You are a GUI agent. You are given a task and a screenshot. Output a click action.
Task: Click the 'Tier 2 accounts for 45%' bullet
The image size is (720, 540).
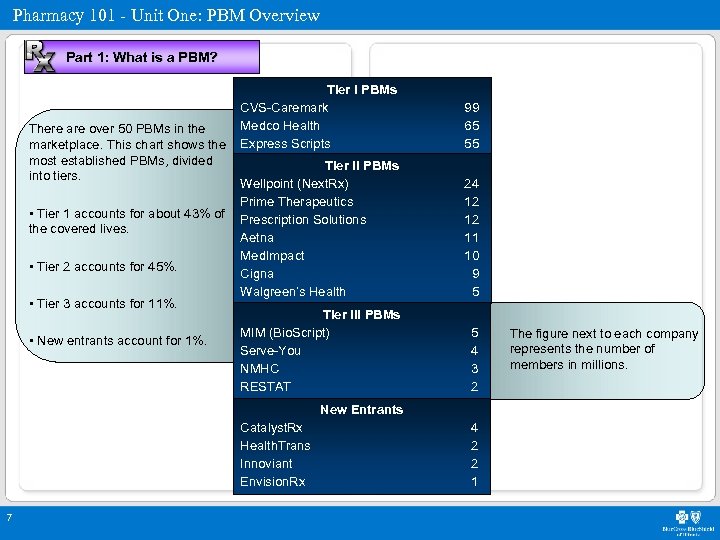(x=103, y=267)
